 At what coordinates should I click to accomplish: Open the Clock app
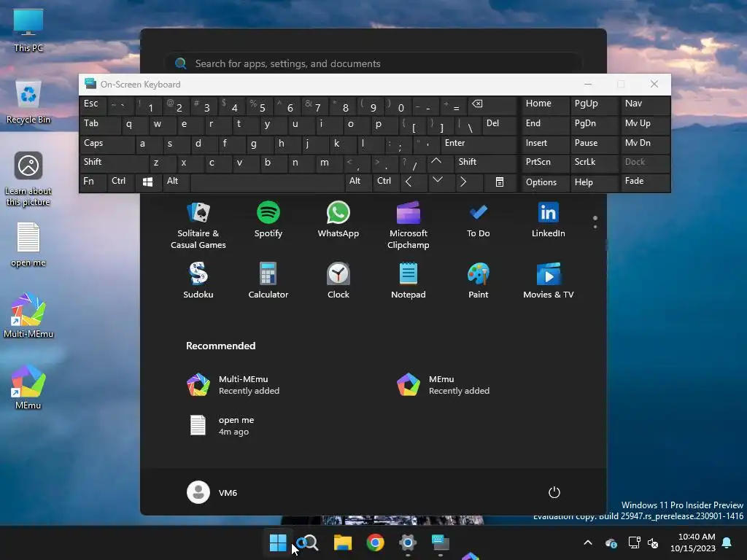coord(338,281)
